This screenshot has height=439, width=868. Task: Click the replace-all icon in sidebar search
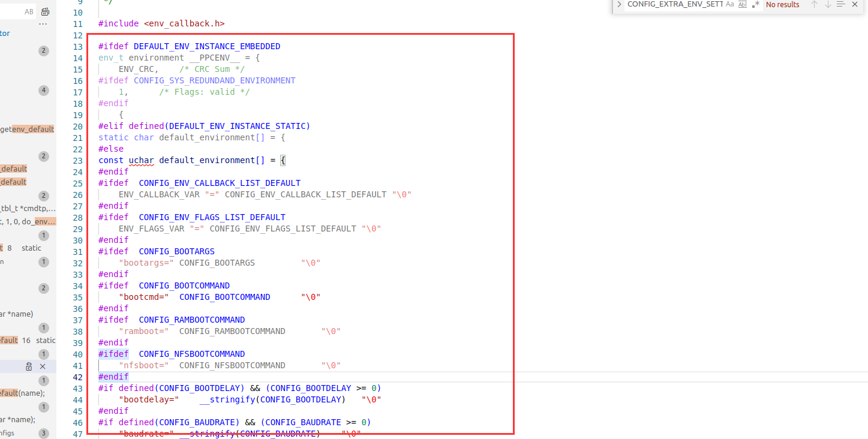coord(46,11)
